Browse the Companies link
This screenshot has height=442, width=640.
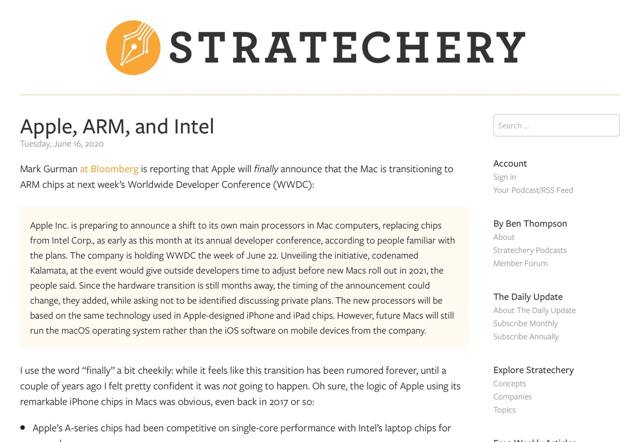pyautogui.click(x=512, y=396)
